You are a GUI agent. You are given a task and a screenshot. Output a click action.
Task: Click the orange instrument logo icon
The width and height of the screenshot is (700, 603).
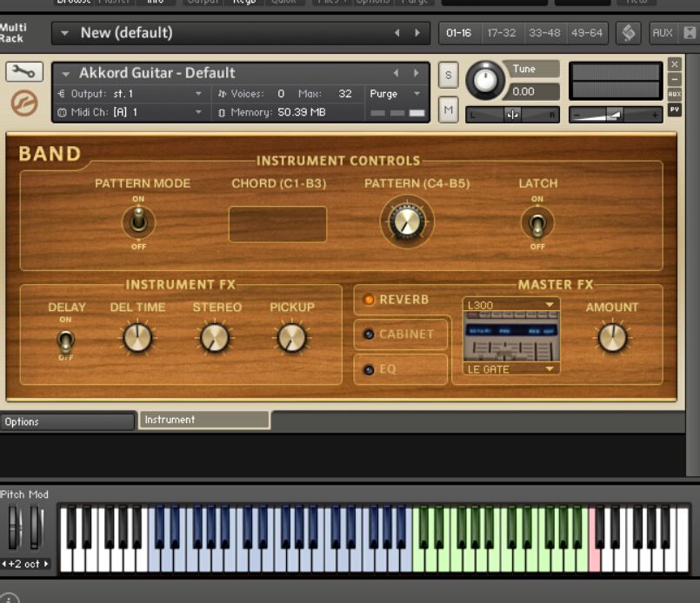[x=23, y=103]
